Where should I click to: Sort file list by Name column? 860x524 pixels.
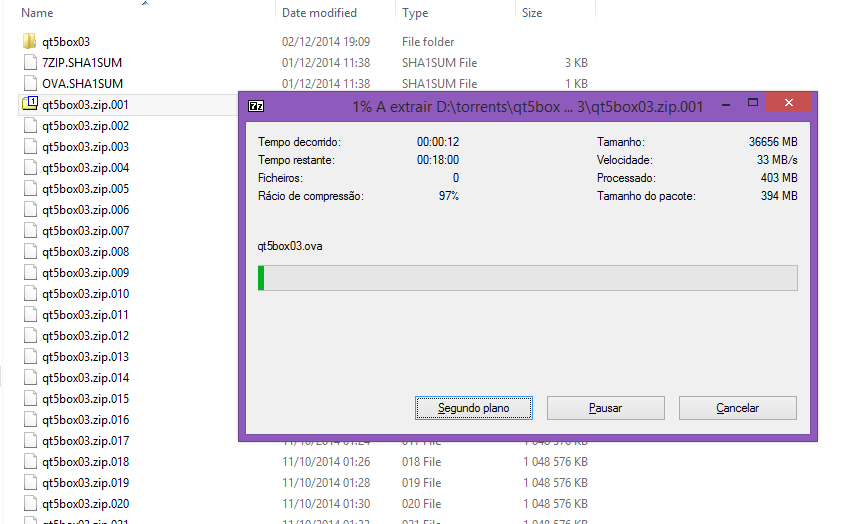click(x=37, y=13)
